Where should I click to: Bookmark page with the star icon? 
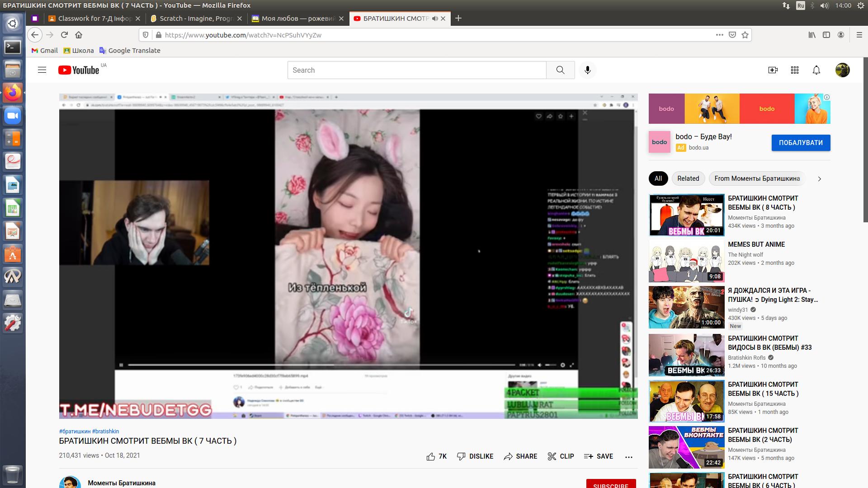(x=745, y=35)
